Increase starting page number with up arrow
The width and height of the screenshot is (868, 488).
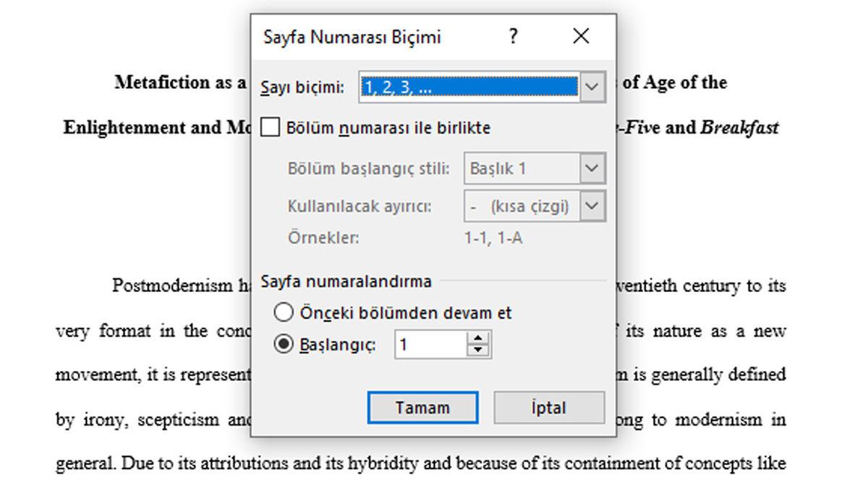click(x=477, y=338)
